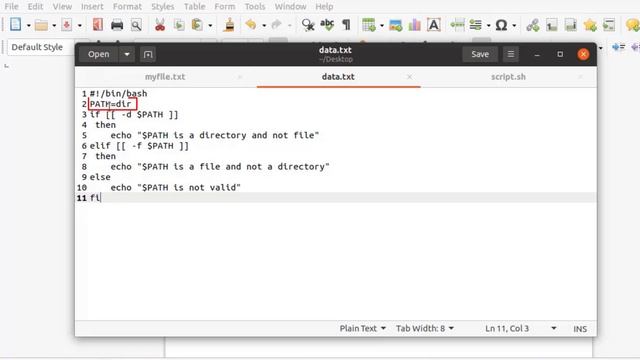Expand the Undo history dropdown arrow
The height and width of the screenshot is (360, 640).
264,26
